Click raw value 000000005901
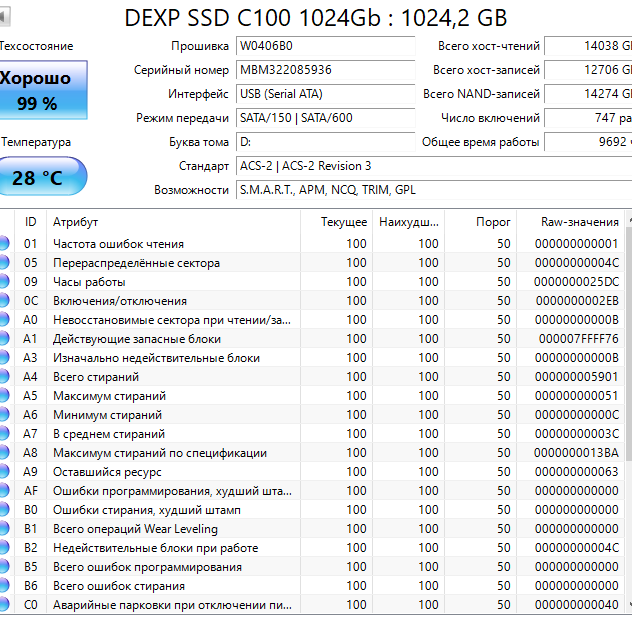The height and width of the screenshot is (621, 632). (x=576, y=376)
